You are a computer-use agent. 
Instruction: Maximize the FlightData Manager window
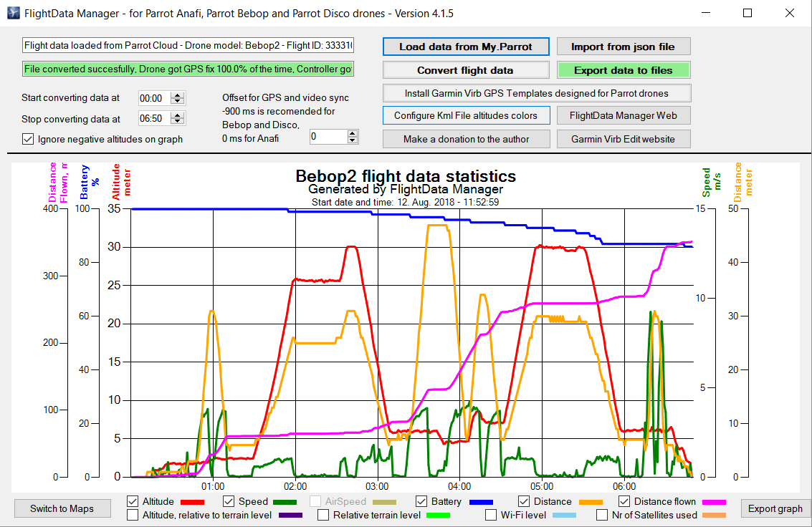(747, 13)
